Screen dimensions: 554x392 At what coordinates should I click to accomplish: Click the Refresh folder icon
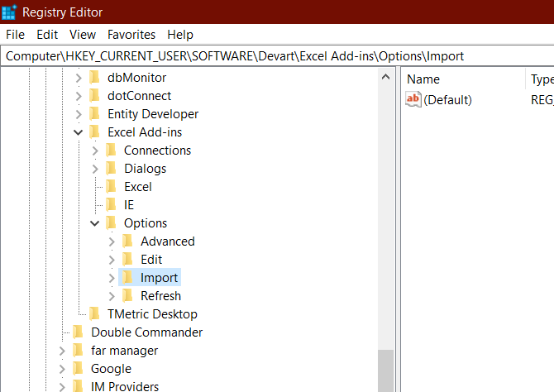click(x=127, y=296)
